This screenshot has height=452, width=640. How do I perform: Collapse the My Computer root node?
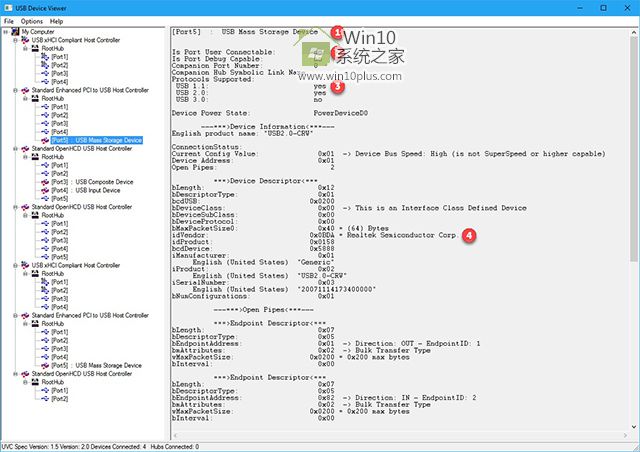pos(6,31)
